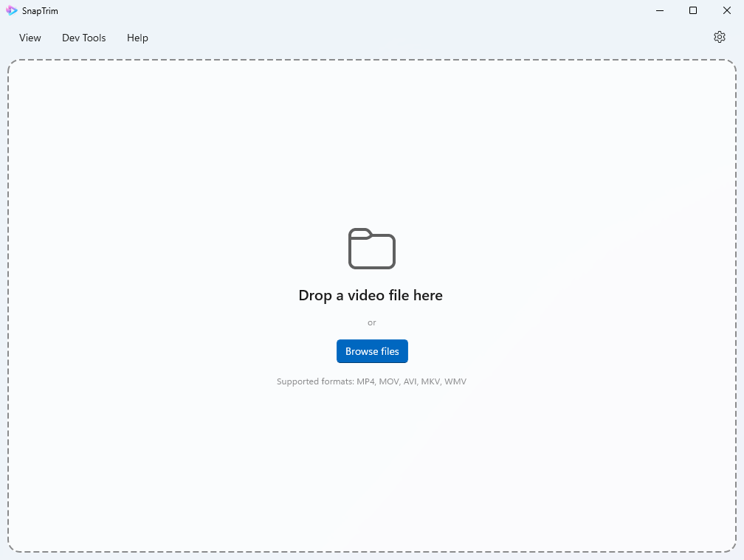
Task: Select the gear icon to adjust preferences
Action: 720,37
